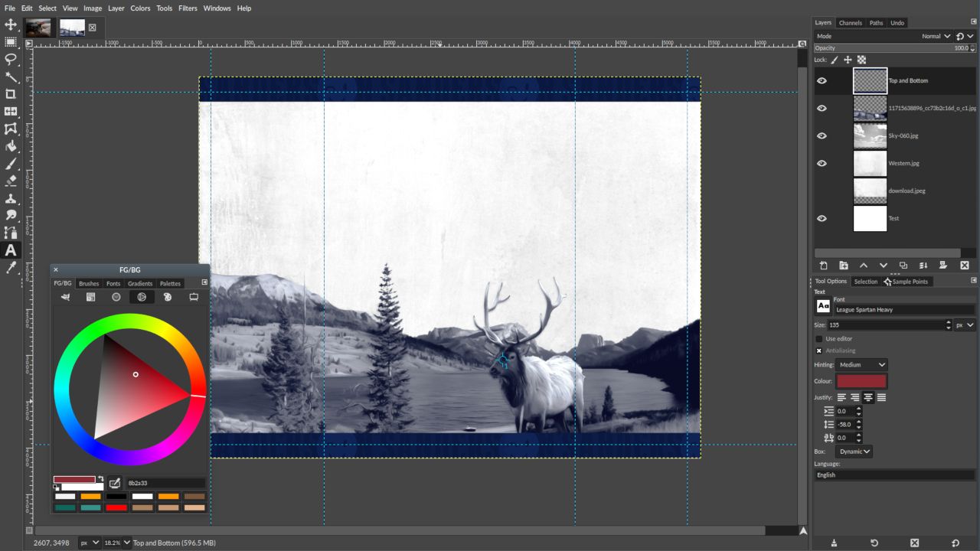Swap foreground and background colors
Screen dimensions: 980x551
100,479
